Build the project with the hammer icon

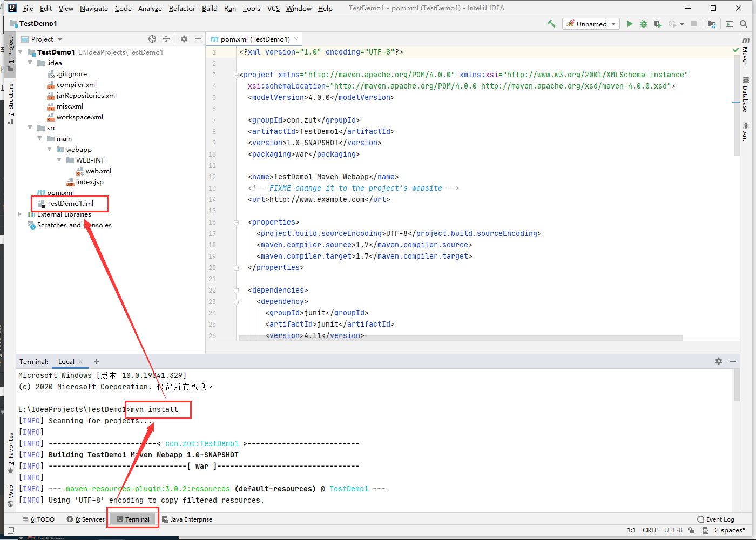552,24
